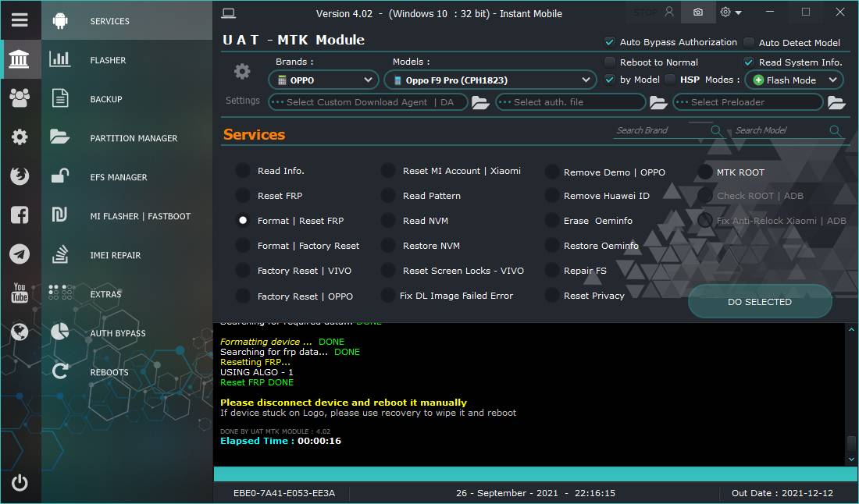Select Factory Reset | OPPO option

[x=243, y=296]
